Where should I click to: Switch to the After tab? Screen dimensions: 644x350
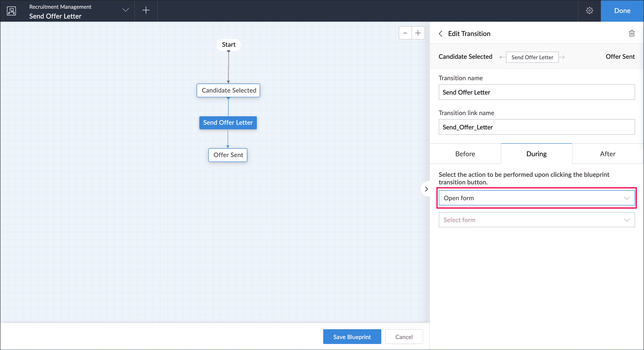tap(608, 154)
